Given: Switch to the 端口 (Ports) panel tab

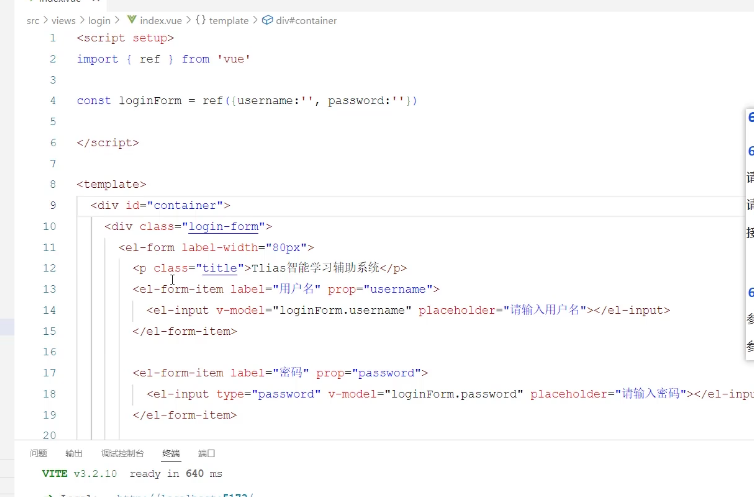Looking at the screenshot, I should [x=207, y=453].
